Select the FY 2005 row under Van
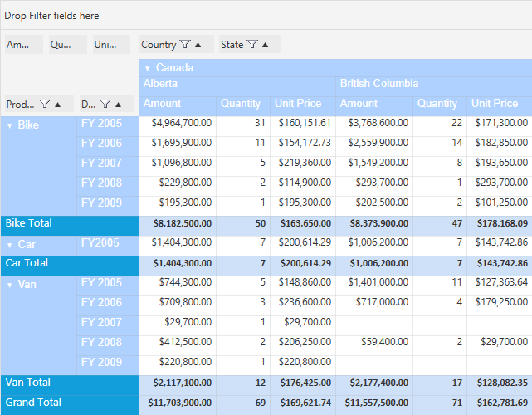 (108, 286)
